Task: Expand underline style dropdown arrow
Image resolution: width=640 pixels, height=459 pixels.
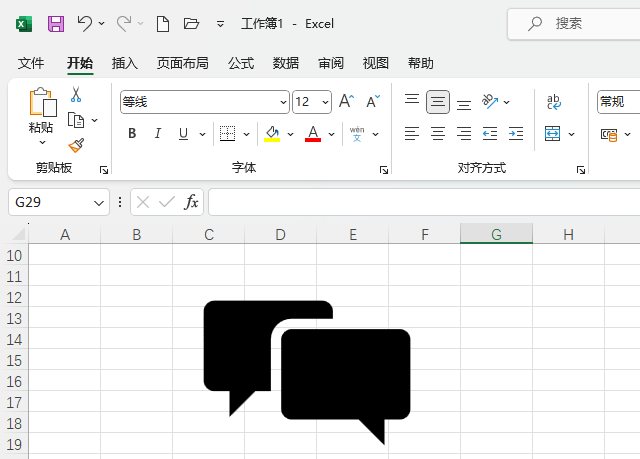Action: point(202,134)
